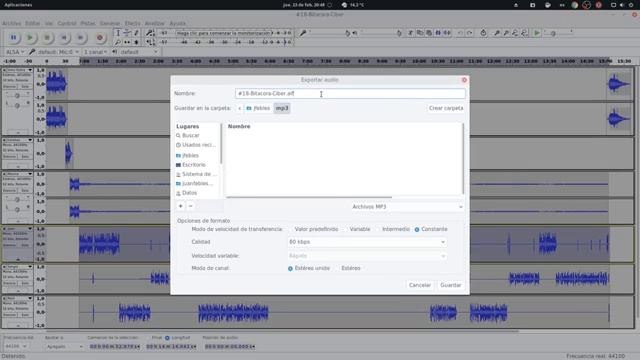The width and height of the screenshot is (640, 360).
Task: Click the Nombre filename input field
Action: pyautogui.click(x=350, y=93)
